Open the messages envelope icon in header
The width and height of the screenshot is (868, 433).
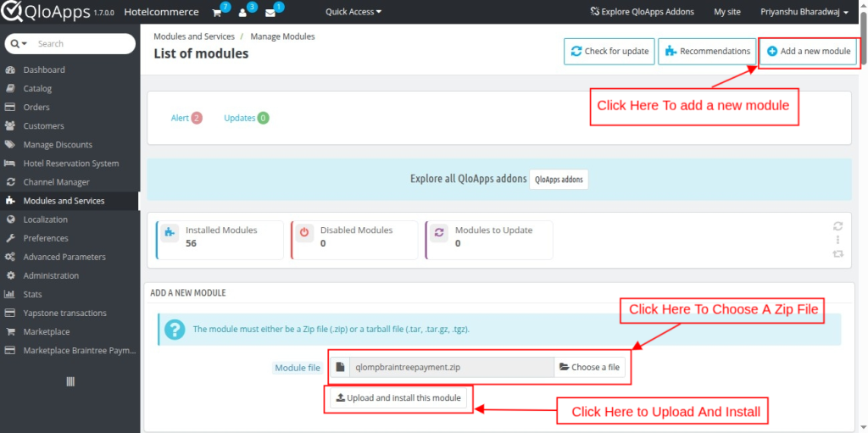270,13
